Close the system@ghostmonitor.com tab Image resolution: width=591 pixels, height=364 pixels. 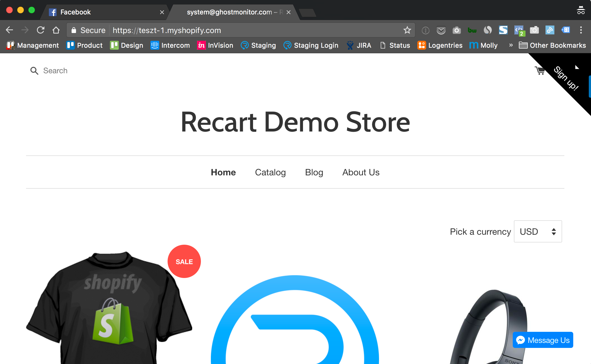click(x=289, y=12)
